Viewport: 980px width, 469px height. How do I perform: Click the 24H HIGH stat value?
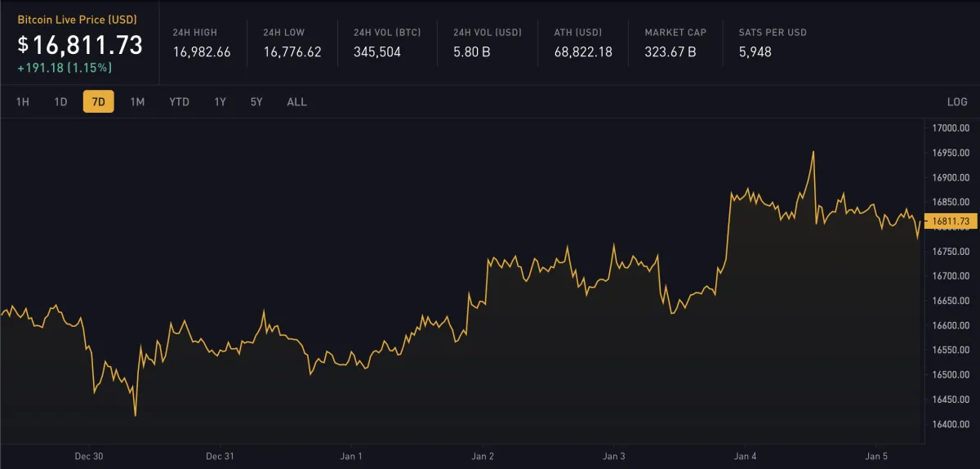202,52
